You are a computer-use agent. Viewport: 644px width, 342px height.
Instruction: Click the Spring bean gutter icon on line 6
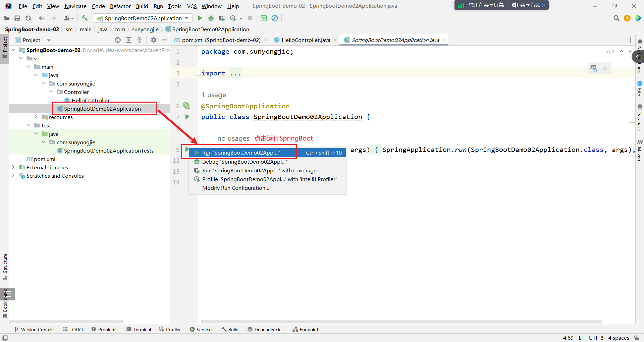tap(186, 106)
